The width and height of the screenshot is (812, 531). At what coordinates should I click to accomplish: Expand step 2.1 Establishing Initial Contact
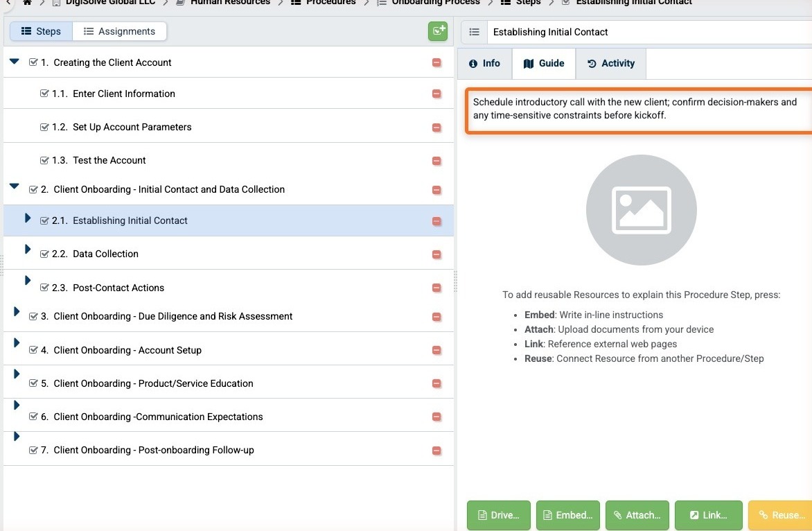pos(28,218)
